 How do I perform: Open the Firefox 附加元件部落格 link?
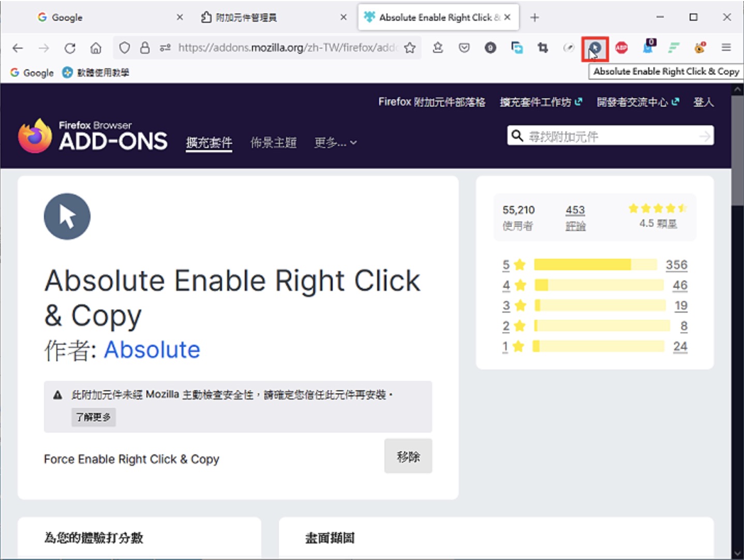coord(431,102)
